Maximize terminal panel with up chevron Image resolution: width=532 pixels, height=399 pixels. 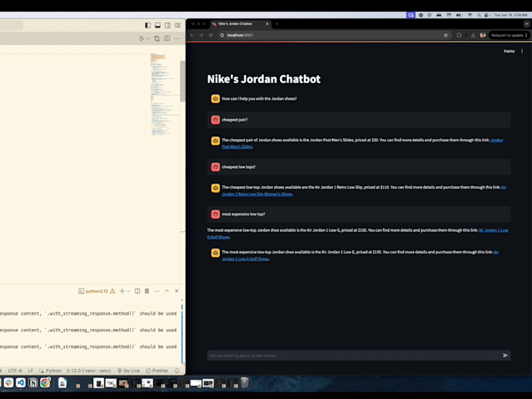pyautogui.click(x=167, y=291)
